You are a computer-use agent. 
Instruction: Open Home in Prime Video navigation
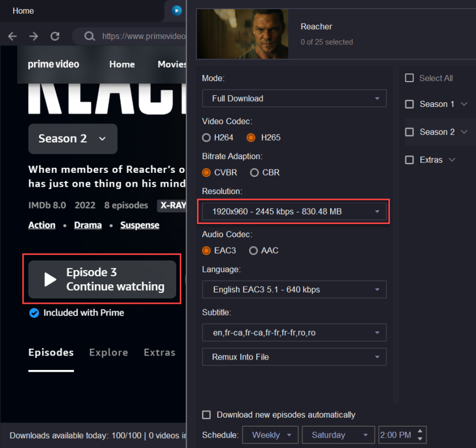point(122,64)
